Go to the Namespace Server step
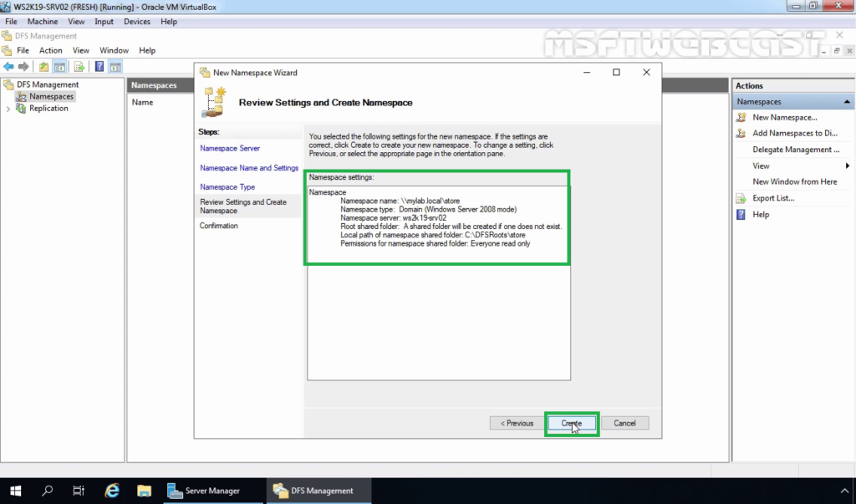 [x=230, y=149]
